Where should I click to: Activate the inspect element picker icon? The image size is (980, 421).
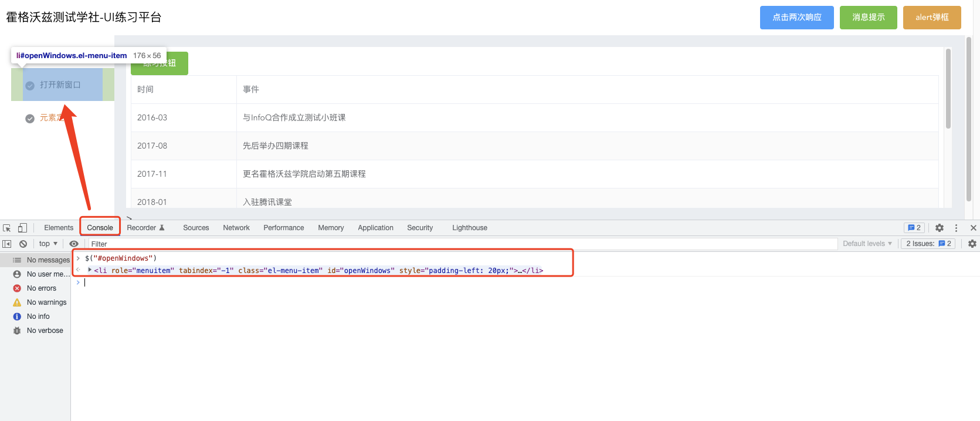pos(7,228)
